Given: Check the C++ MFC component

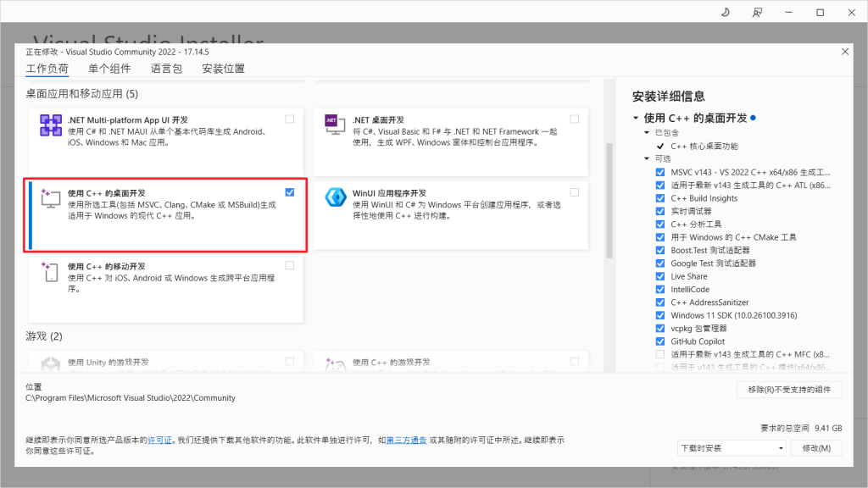Looking at the screenshot, I should (659, 354).
